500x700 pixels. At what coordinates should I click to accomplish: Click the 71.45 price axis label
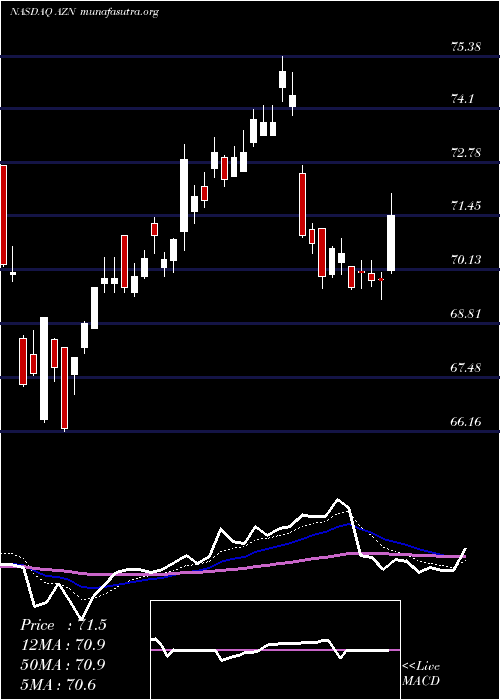[x=466, y=206]
